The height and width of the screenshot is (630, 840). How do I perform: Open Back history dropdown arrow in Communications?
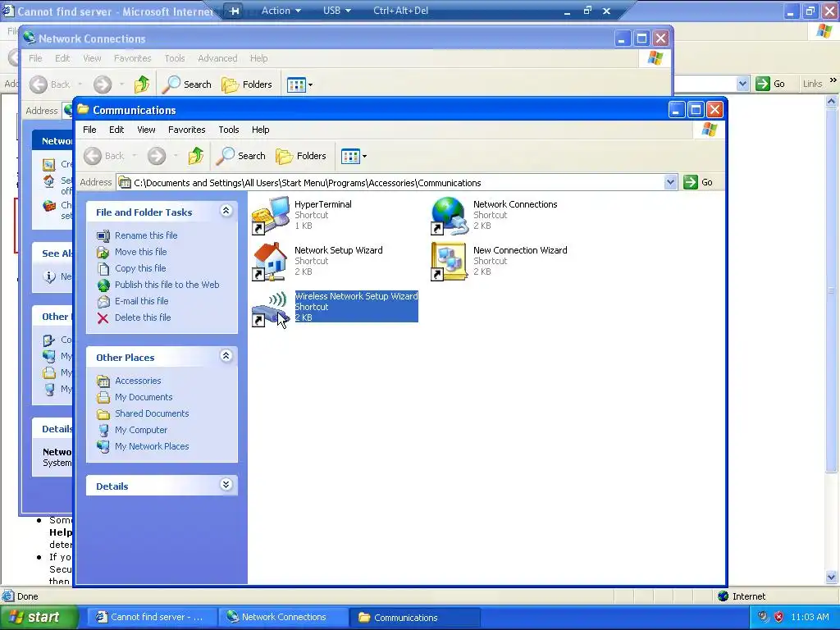135,156
